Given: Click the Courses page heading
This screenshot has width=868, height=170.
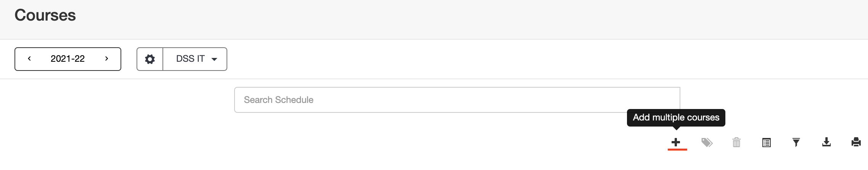Looking at the screenshot, I should 45,15.
